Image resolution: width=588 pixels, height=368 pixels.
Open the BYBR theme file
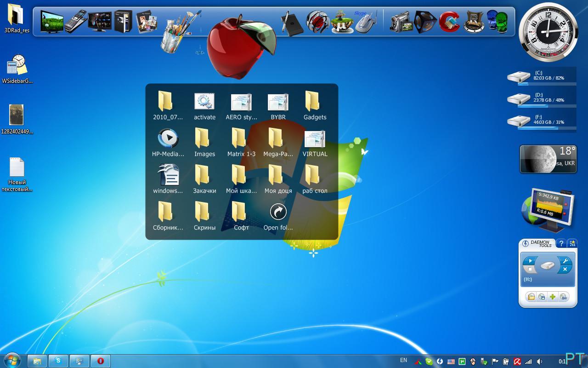(x=278, y=106)
